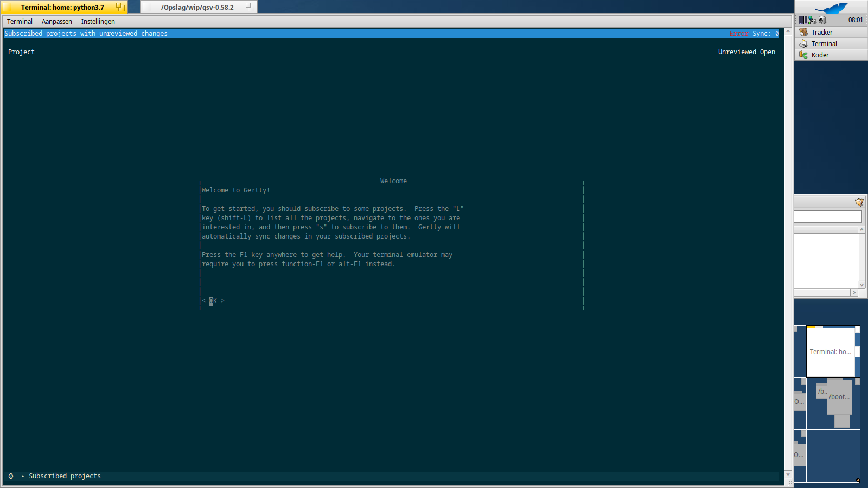
Task: Click close box on qsv-0.58.2 window tab
Action: click(147, 7)
